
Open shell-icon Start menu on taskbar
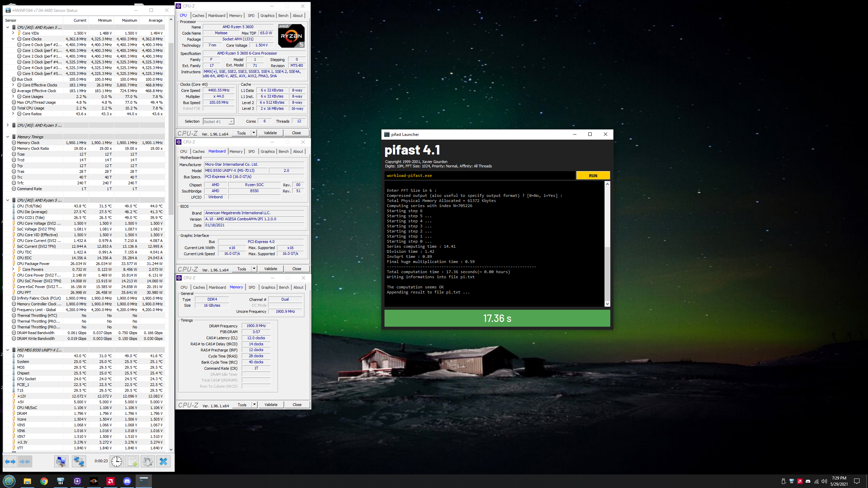pyautogui.click(x=9, y=481)
